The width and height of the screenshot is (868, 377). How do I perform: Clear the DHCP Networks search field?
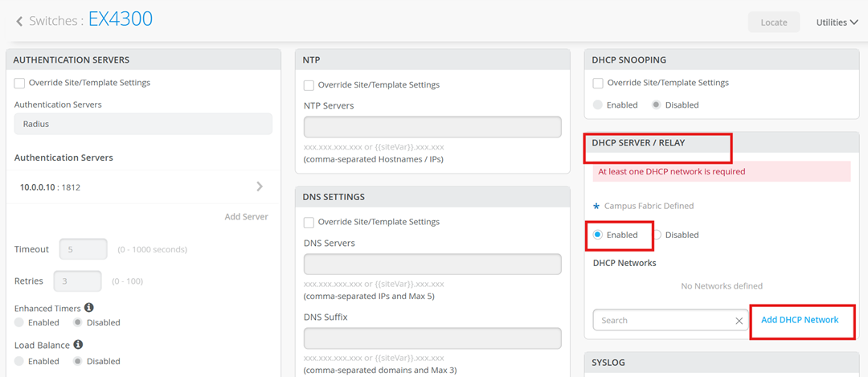click(739, 321)
